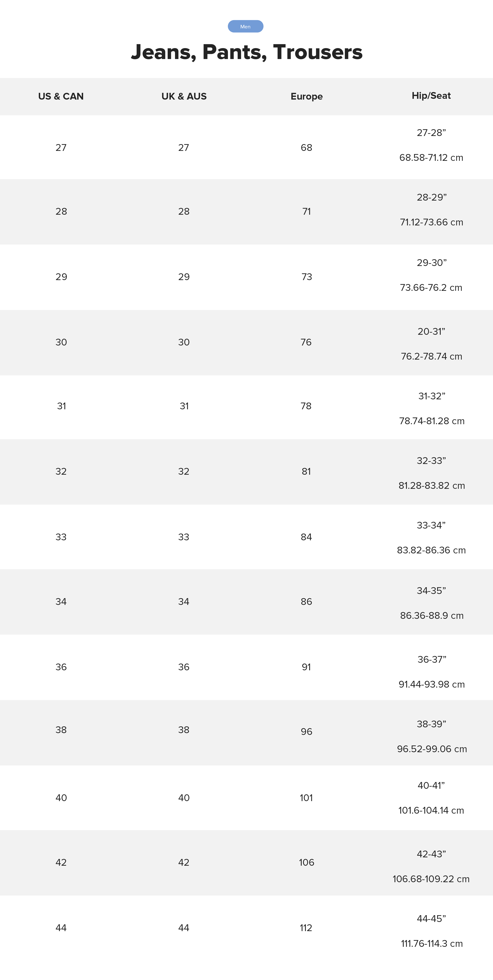493x980 pixels.
Task: Select the Jeans, Pants, Trousers heading
Action: (246, 52)
